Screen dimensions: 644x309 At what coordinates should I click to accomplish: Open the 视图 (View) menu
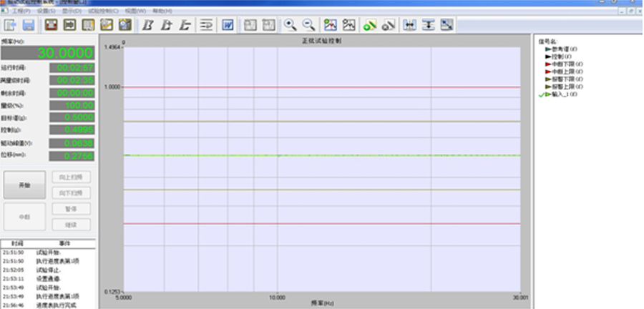pyautogui.click(x=135, y=11)
